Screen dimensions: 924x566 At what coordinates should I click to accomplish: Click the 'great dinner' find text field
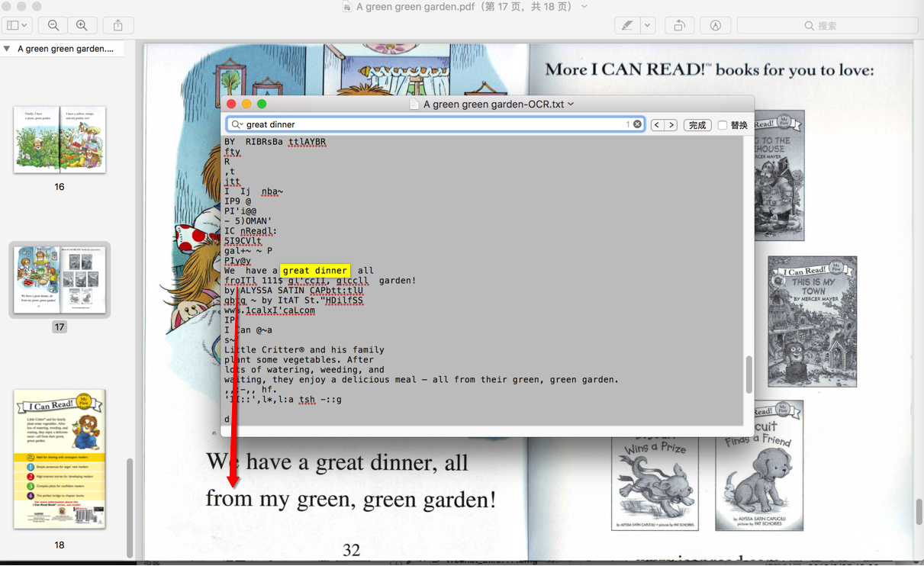[x=435, y=124]
